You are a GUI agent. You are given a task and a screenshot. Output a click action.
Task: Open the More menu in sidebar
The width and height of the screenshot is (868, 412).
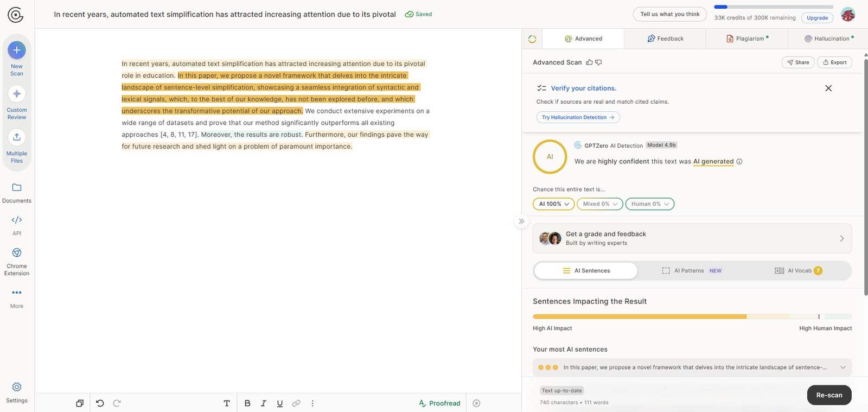click(x=17, y=298)
